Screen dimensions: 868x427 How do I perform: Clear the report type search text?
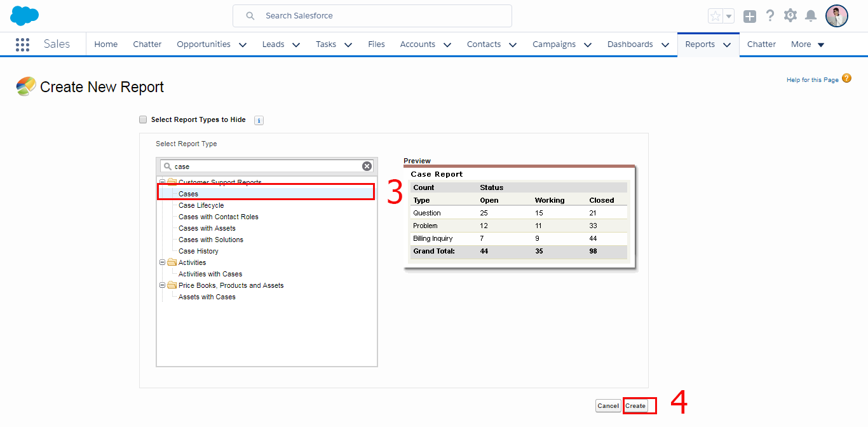367,166
